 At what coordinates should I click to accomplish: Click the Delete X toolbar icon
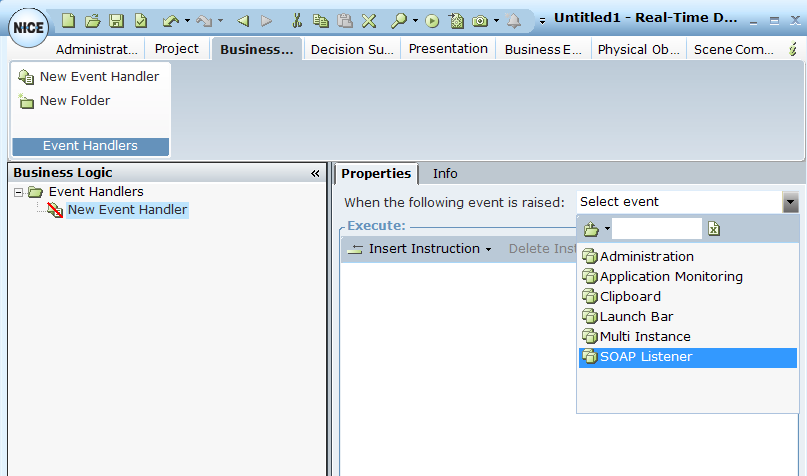369,20
